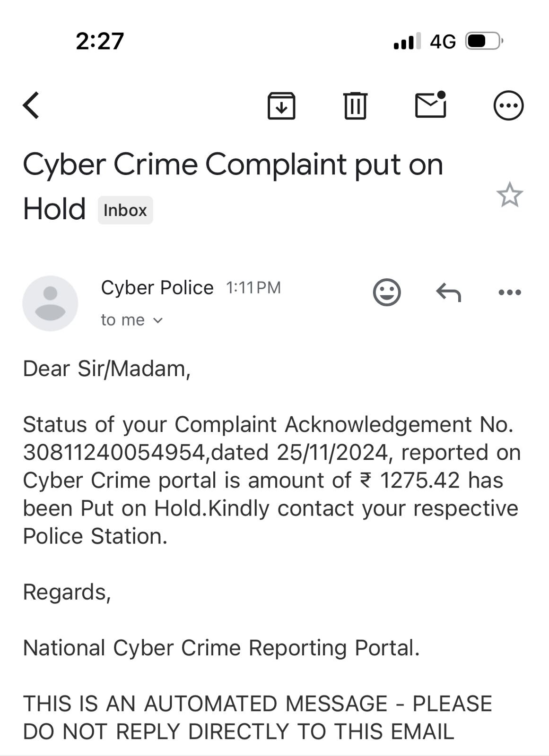
Task: Tap the Inbox label tag
Action: coord(125,210)
